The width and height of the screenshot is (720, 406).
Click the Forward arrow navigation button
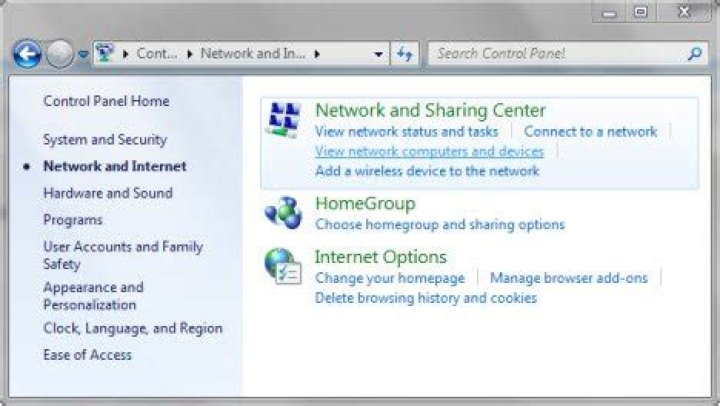tap(60, 54)
